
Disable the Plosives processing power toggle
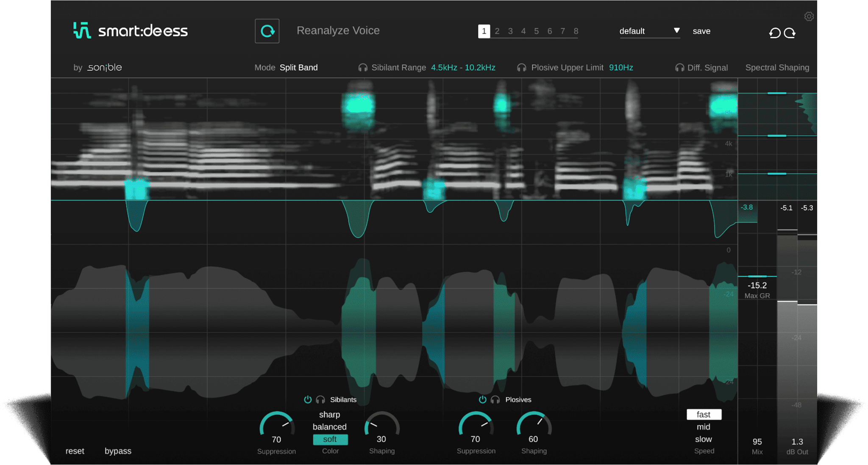482,399
